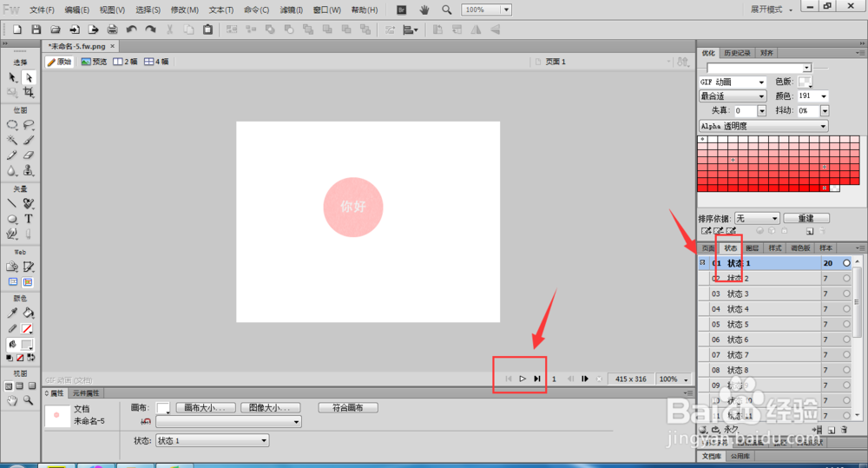Select the Blur tool
This screenshot has width=868, height=468.
coord(12,170)
